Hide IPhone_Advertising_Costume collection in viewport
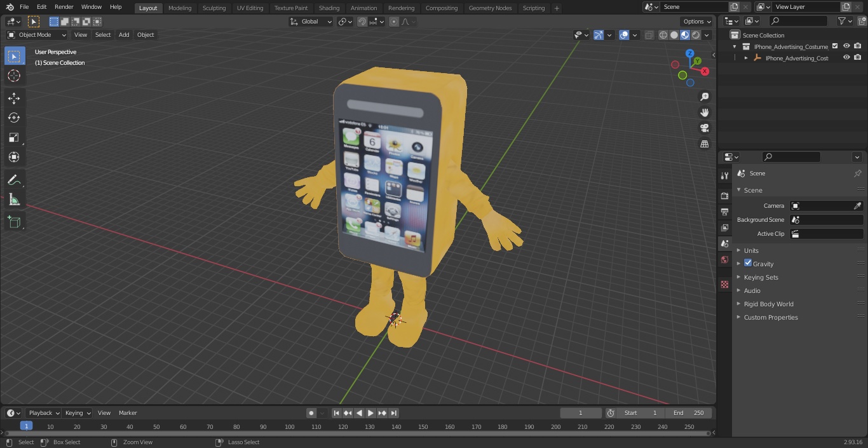The image size is (868, 448). point(846,46)
